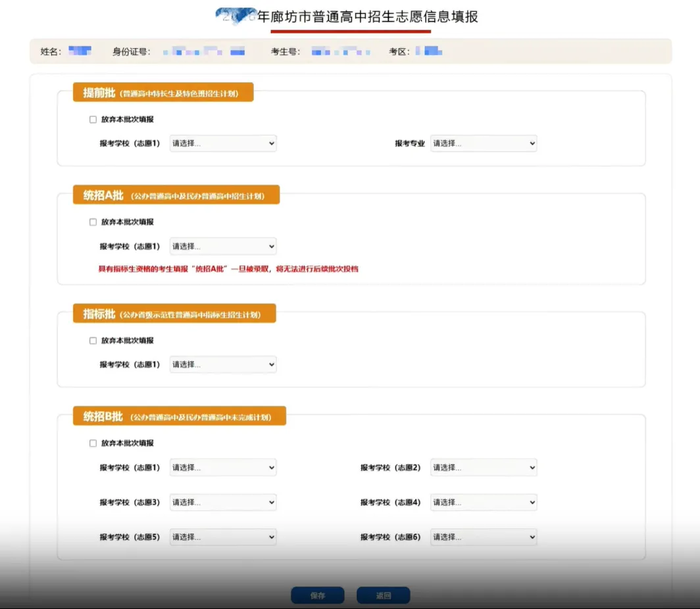The image size is (700, 609).
Task: Tick 放弃本批次填报 in 指标批 section
Action: (x=93, y=341)
